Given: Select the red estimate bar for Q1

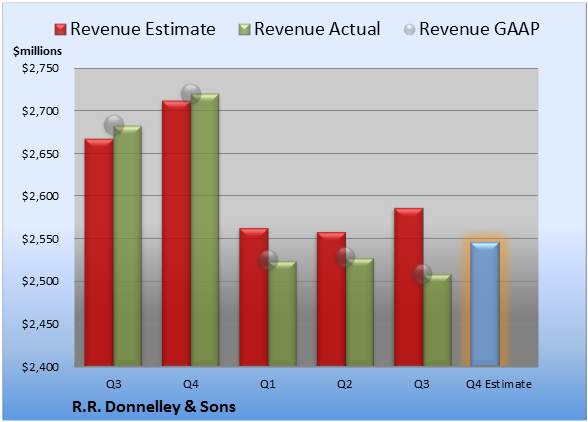Looking at the screenshot, I should click(254, 297).
